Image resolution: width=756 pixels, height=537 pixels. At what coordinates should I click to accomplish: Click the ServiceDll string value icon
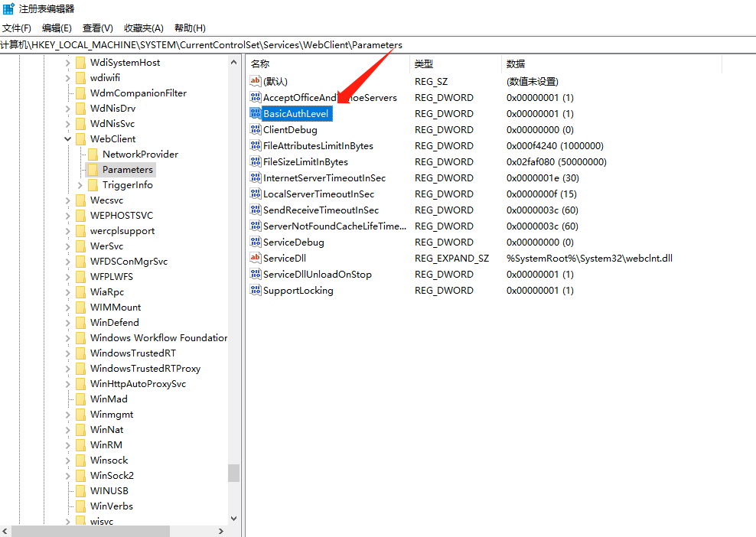(x=256, y=259)
